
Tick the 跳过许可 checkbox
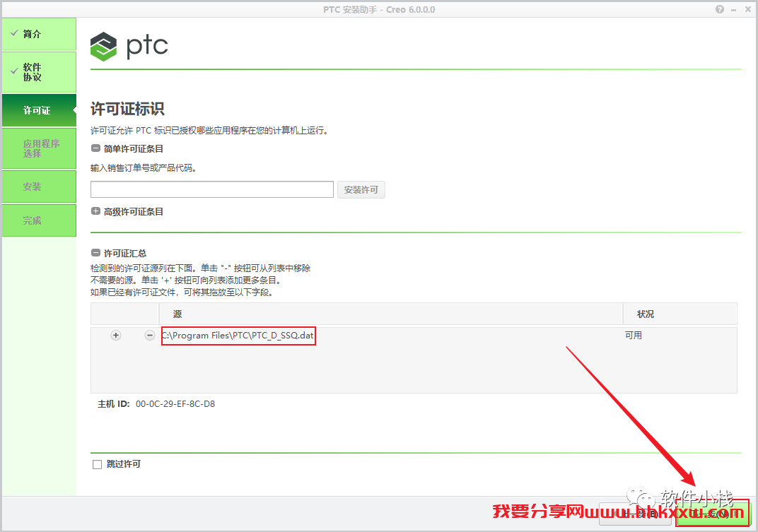[x=97, y=464]
